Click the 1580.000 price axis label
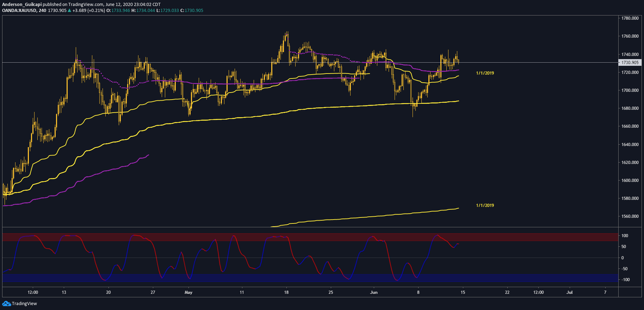This screenshot has height=310, width=644. click(630, 198)
